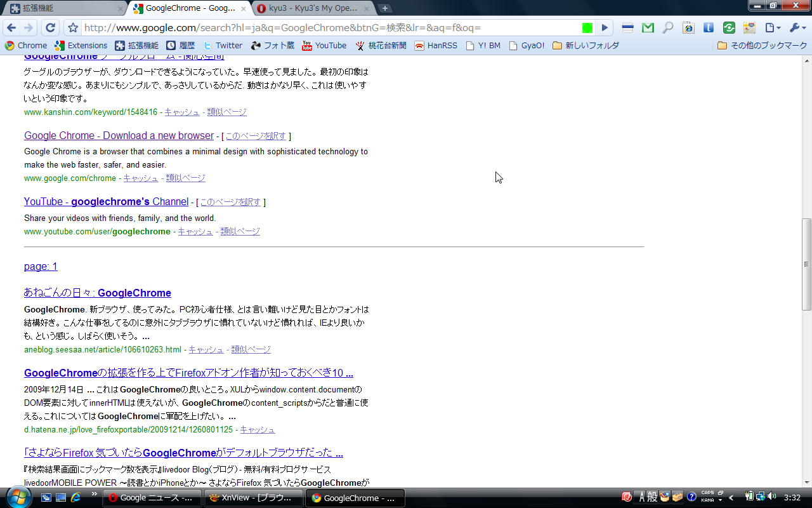Screen dimensions: 812x508
Task: Open the Extensions bookmark
Action: tap(81, 46)
